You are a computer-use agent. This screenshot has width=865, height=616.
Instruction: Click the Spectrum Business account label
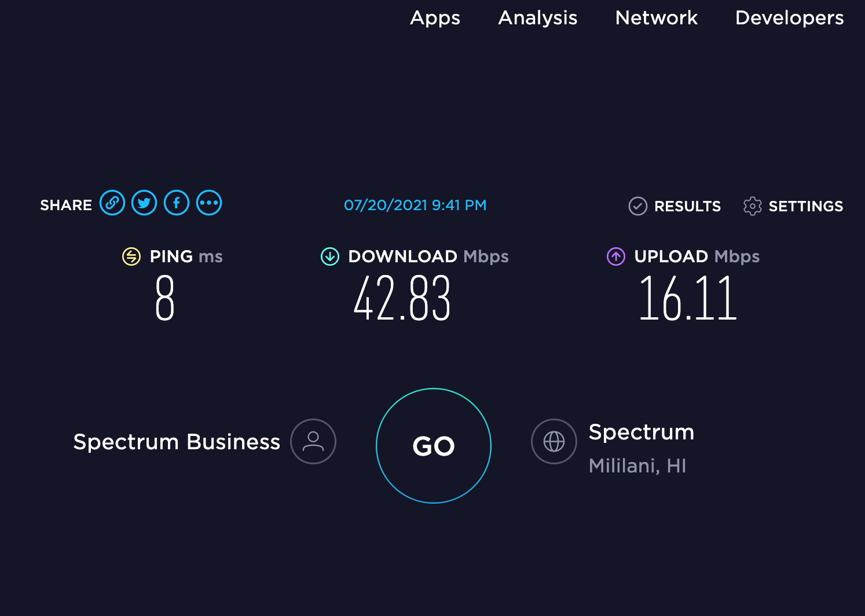(177, 441)
